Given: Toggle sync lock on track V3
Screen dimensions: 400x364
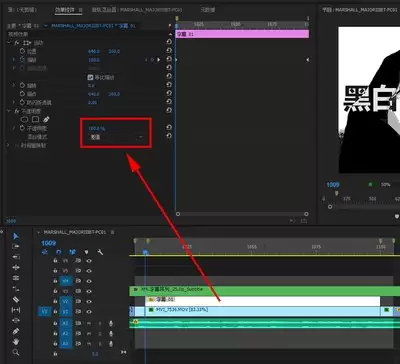Looking at the screenshot, I should coord(78,291).
